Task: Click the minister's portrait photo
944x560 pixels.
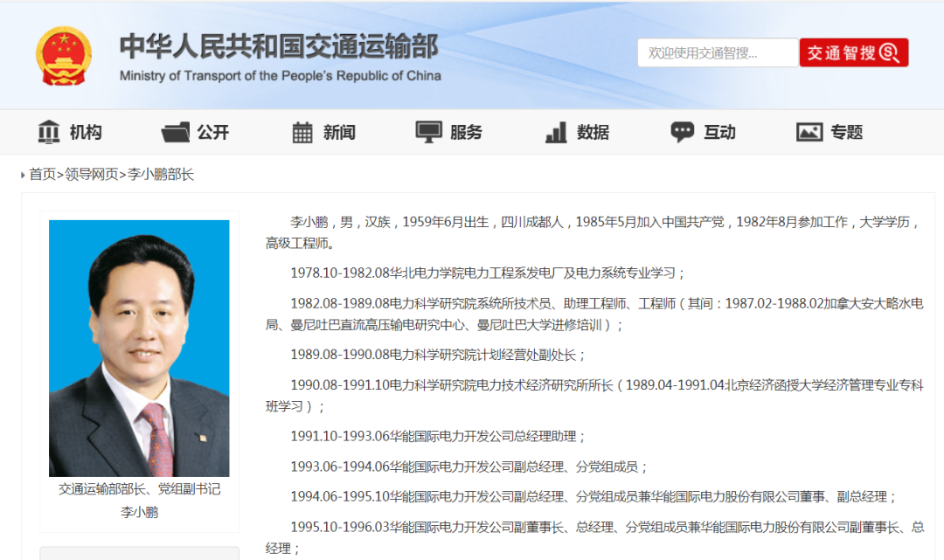Action: [139, 348]
